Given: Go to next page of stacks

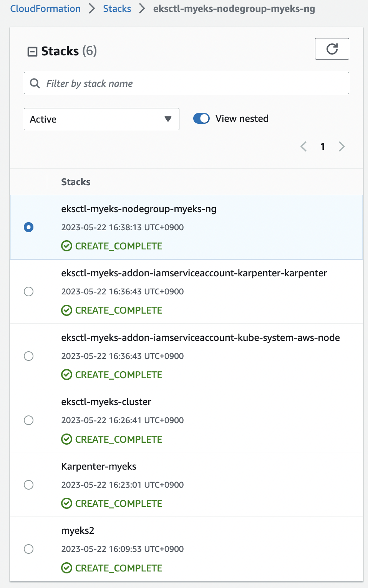Looking at the screenshot, I should click(342, 146).
